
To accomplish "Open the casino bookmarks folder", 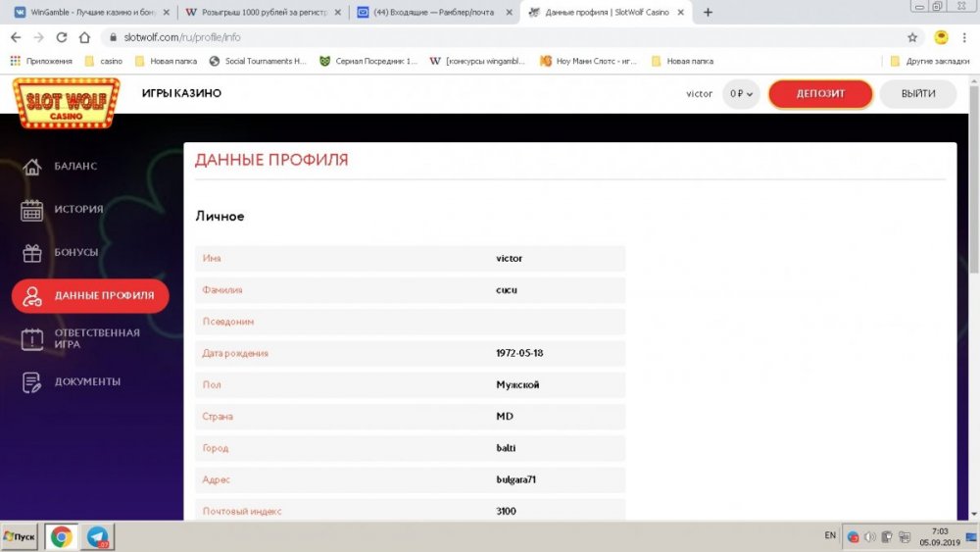I will click(104, 61).
